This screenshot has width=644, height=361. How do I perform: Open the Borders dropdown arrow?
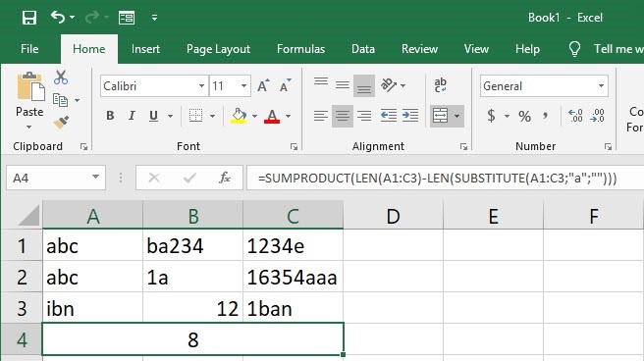tap(212, 116)
